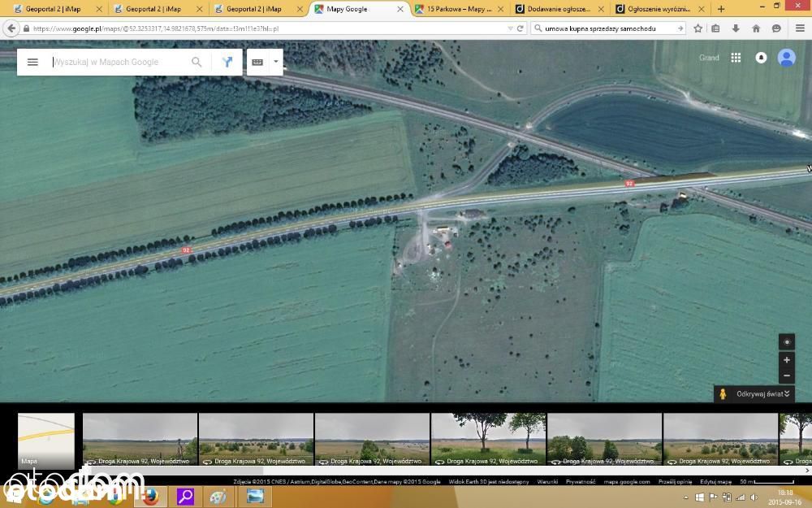Close the 15 Parkowa tab

click(x=500, y=9)
